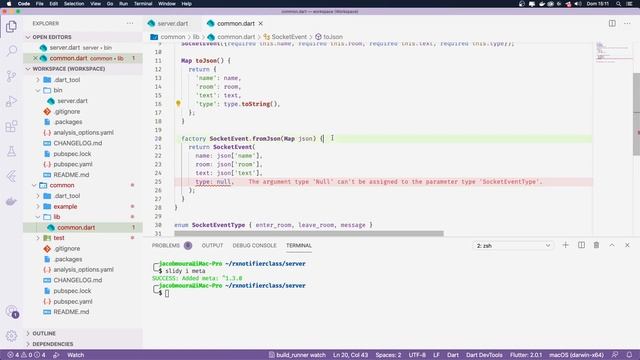Open server.dart in the bin folder
Viewport: 640px width, 360px height.
click(x=72, y=101)
